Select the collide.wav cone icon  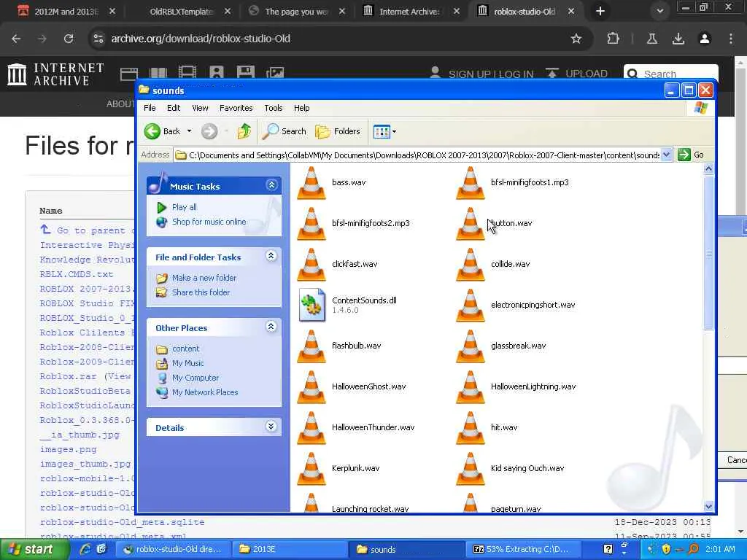point(471,264)
